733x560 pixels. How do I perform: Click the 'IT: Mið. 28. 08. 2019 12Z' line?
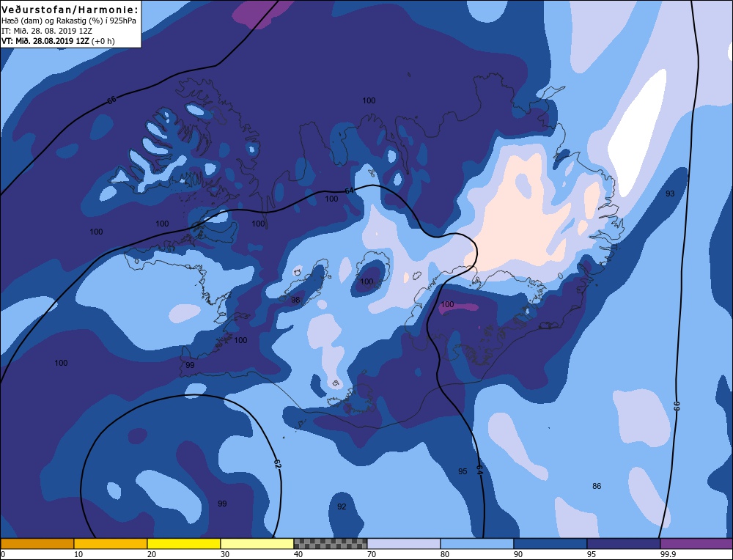pyautogui.click(x=47, y=31)
